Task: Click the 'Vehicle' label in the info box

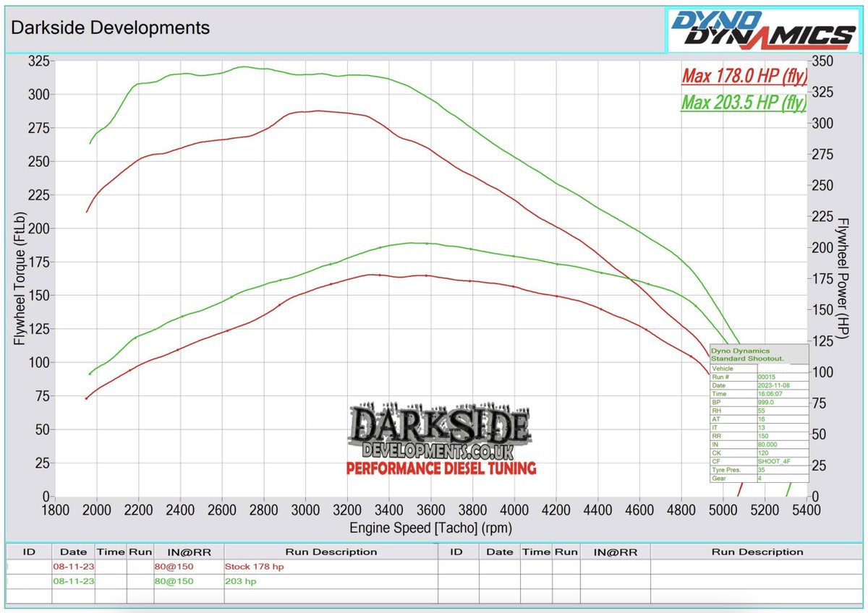Action: 723,369
